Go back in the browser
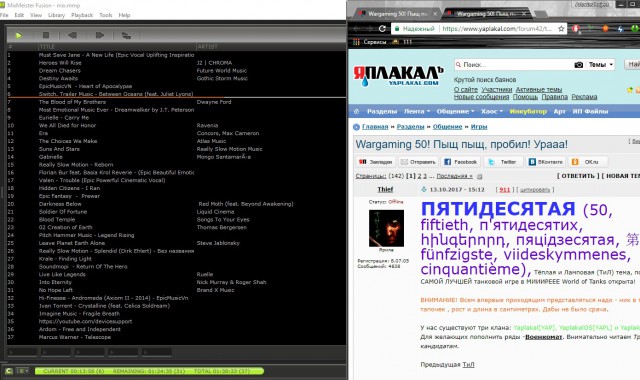640x380 pixels. pos(357,29)
